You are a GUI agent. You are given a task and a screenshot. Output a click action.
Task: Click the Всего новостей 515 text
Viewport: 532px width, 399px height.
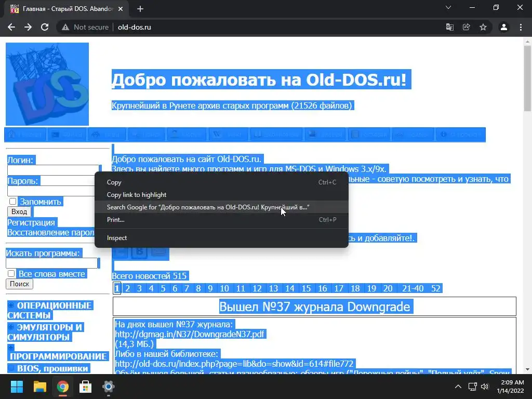(x=149, y=276)
